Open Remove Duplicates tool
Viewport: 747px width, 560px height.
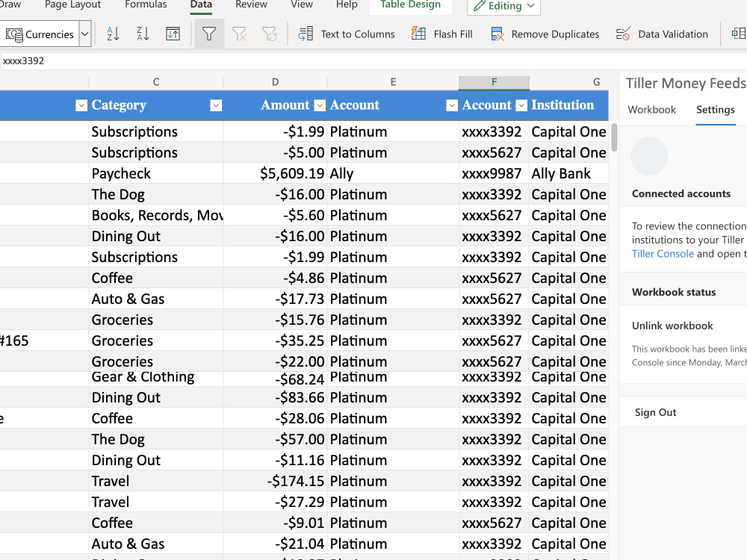click(545, 34)
